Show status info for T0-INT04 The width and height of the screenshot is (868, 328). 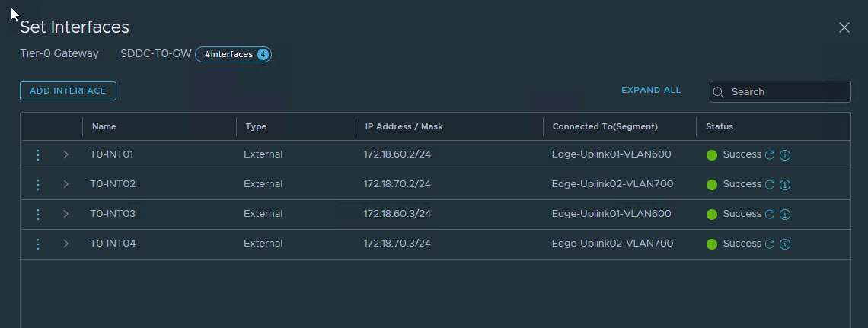coord(785,244)
